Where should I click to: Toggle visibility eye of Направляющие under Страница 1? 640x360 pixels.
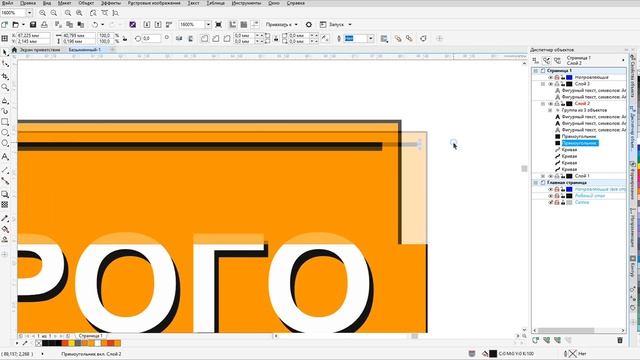click(550, 78)
